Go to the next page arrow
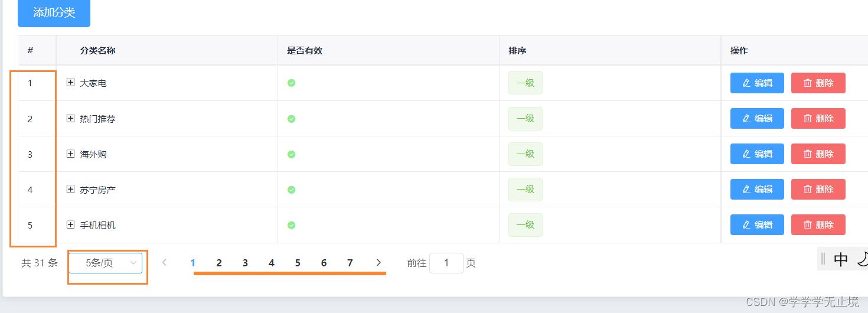Screen dimensions: 868x313 (x=378, y=263)
